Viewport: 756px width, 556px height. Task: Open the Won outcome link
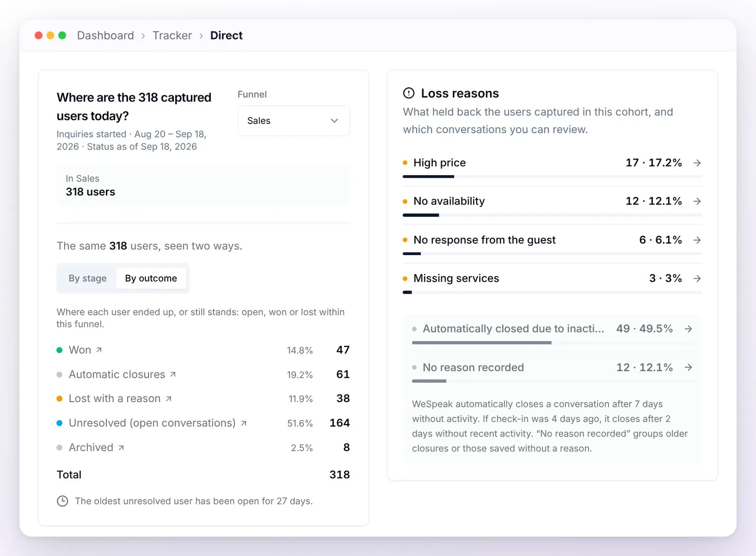[x=86, y=350]
